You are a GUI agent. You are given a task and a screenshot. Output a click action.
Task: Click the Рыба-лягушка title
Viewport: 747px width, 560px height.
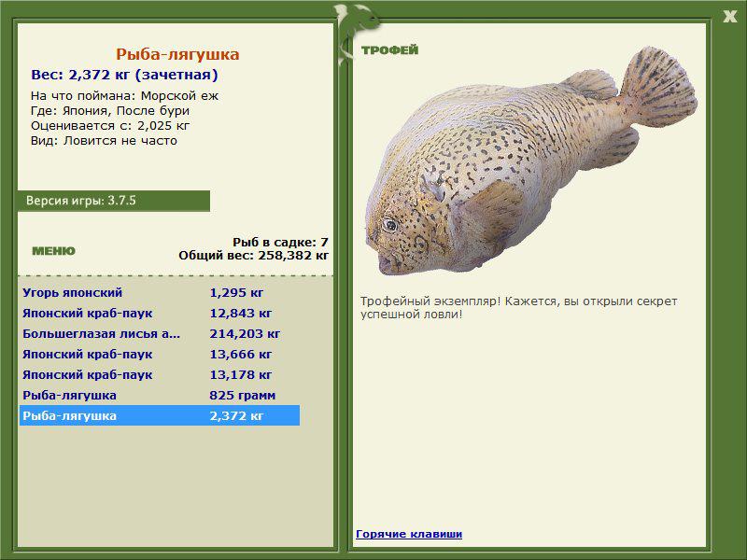tap(177, 54)
